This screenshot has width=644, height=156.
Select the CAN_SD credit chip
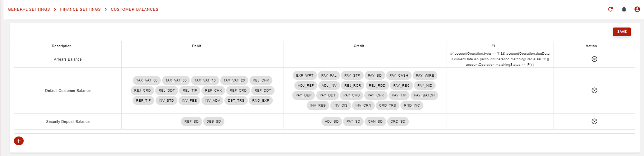[x=375, y=122]
